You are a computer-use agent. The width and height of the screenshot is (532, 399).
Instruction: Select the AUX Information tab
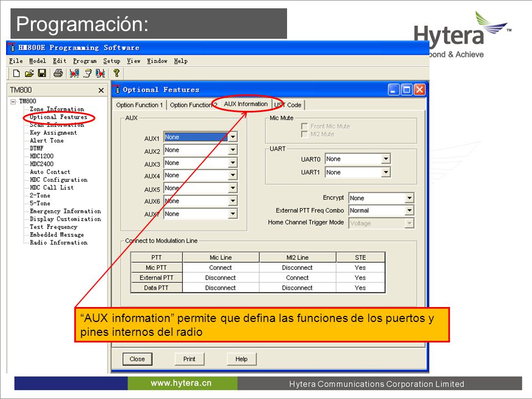coord(245,104)
